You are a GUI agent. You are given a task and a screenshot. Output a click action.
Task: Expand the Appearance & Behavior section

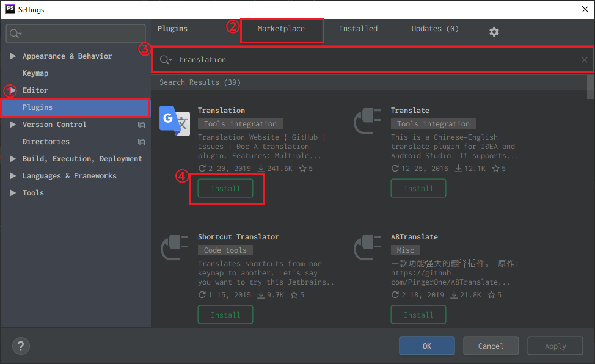13,56
